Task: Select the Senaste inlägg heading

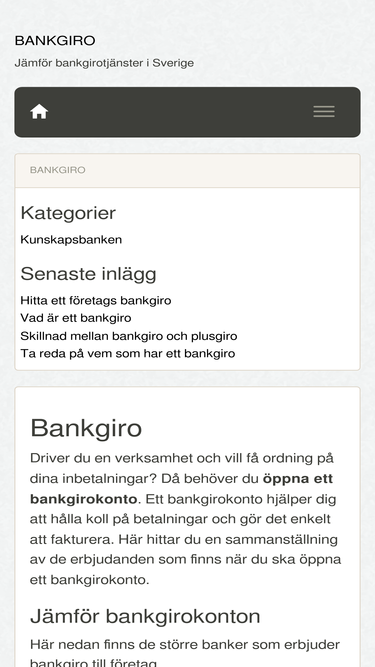Action: tap(88, 274)
